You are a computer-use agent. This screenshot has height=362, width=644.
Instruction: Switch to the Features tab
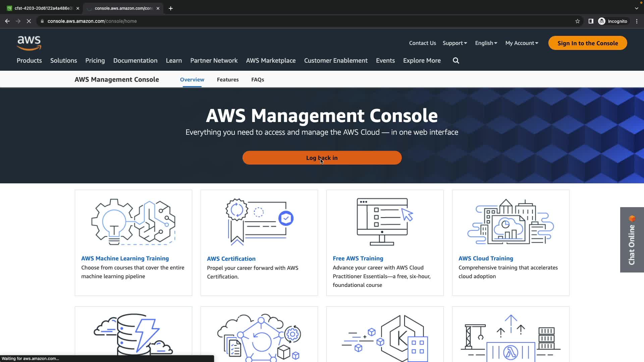tap(228, 80)
